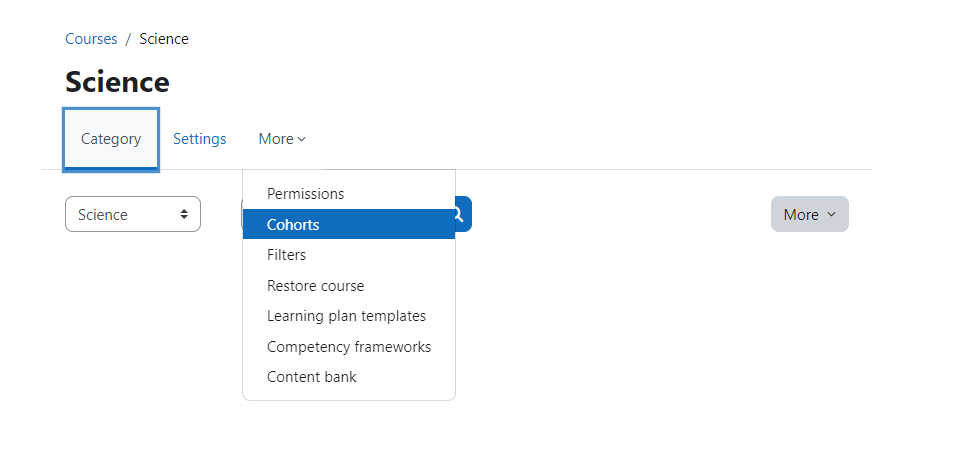
Task: Open the Settings tab
Action: pos(199,139)
